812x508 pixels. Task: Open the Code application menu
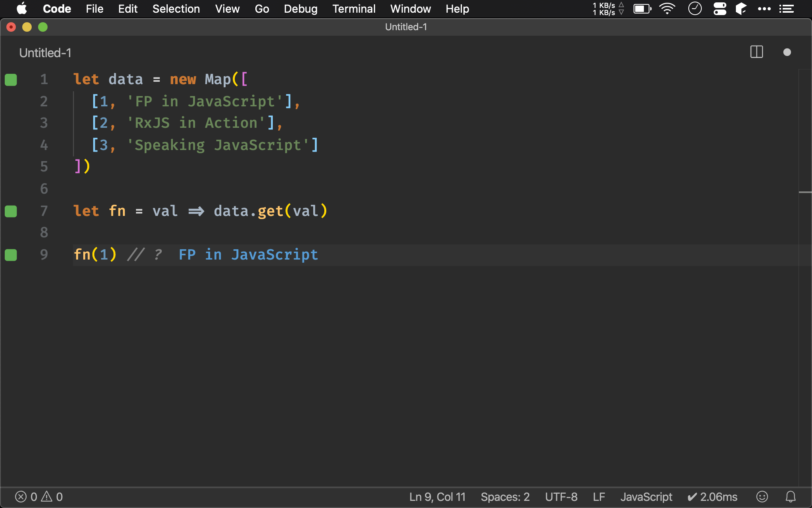pos(57,9)
